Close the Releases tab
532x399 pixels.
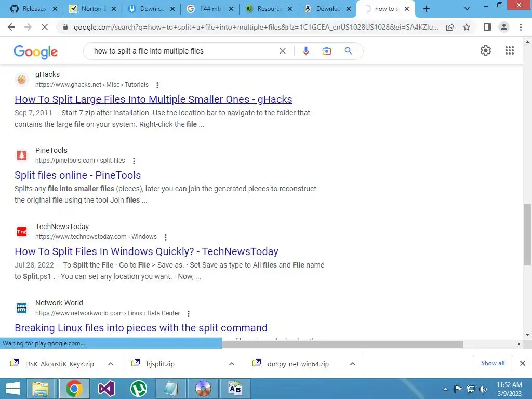[x=55, y=9]
